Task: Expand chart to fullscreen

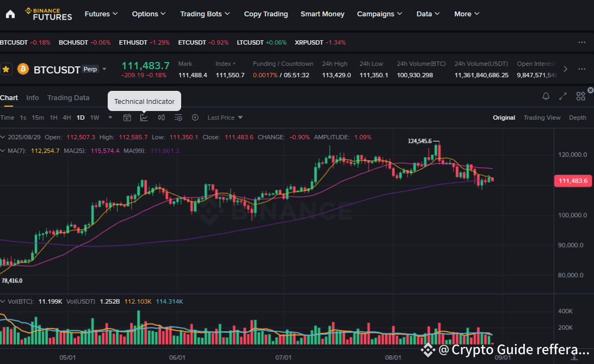Action: (x=563, y=96)
